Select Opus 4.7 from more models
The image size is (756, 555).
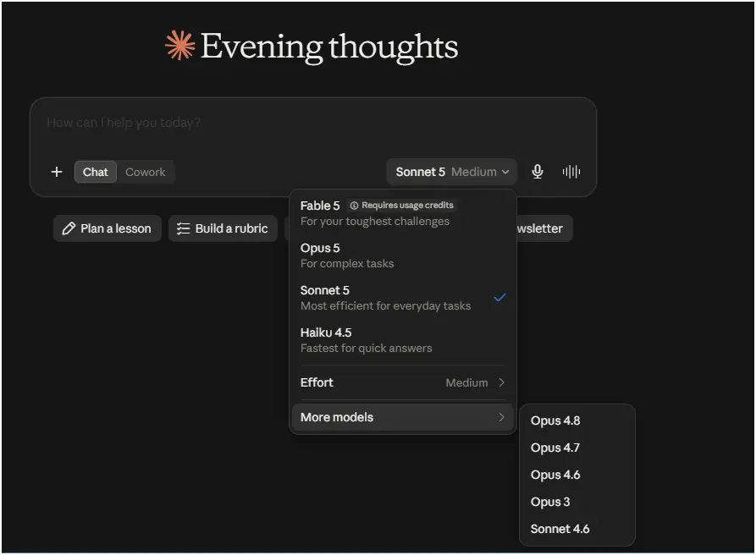[x=577, y=448]
